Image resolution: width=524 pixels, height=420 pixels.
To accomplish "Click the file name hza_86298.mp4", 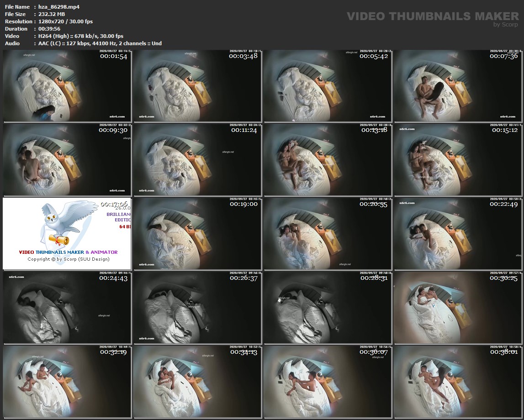I will pyautogui.click(x=59, y=7).
